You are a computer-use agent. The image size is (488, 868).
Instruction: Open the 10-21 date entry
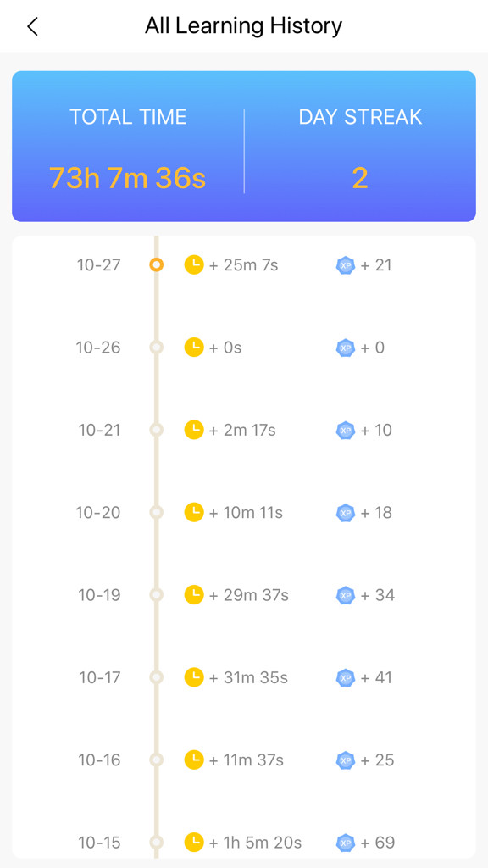[x=100, y=430]
